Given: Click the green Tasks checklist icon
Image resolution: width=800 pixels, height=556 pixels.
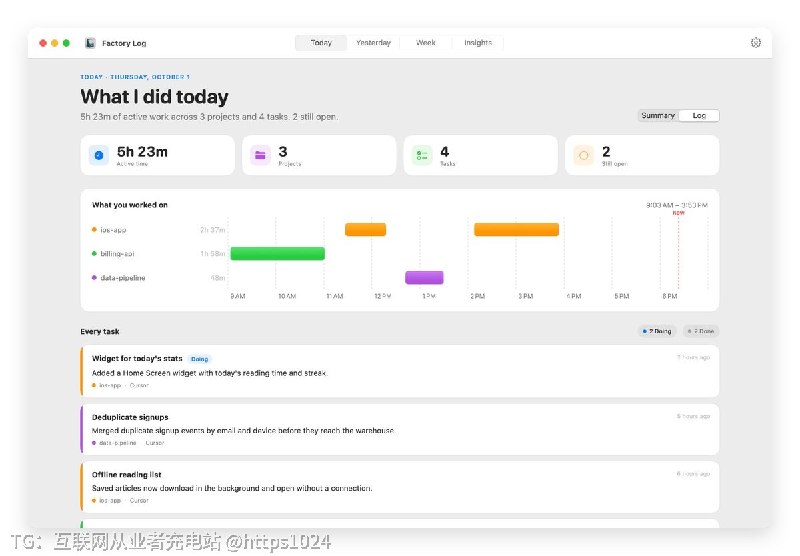Looking at the screenshot, I should point(422,155).
